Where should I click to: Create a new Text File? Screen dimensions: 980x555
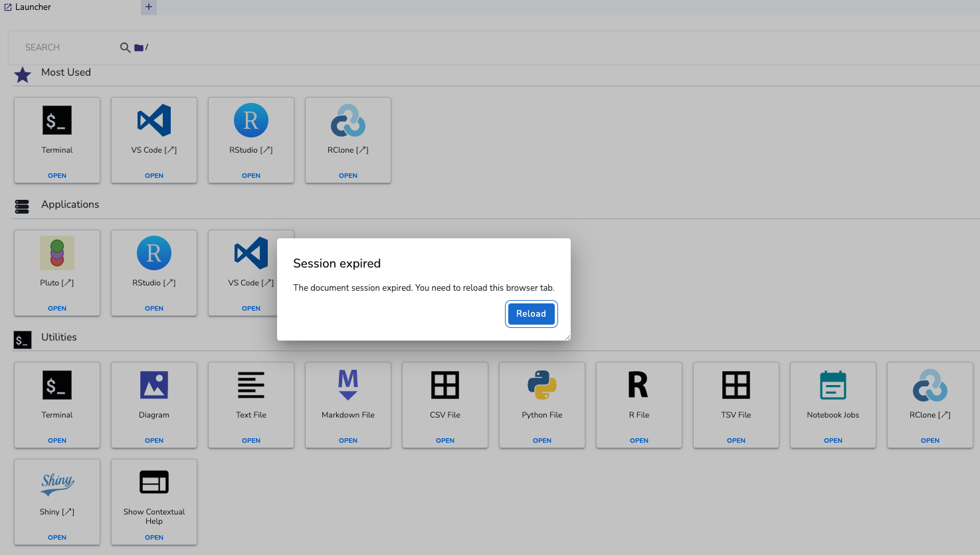pos(250,385)
